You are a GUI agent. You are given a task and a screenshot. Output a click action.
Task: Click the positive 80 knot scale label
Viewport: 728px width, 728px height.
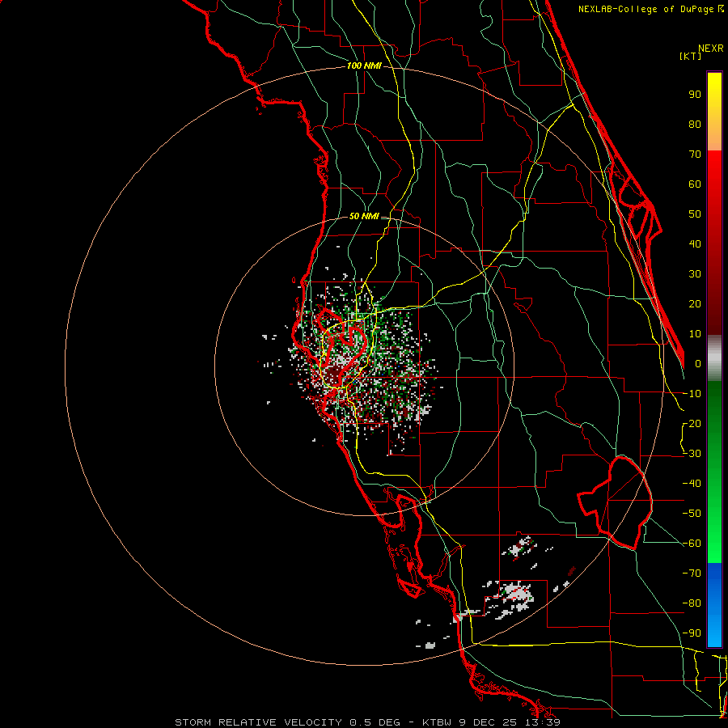(695, 124)
